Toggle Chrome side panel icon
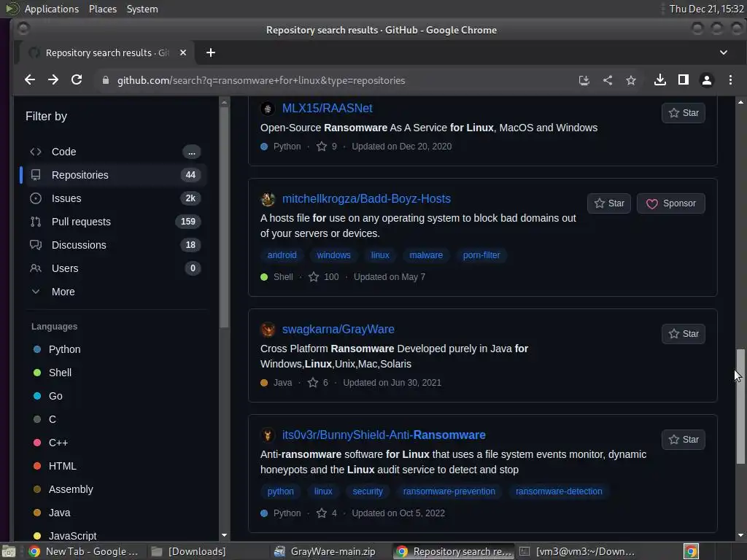The image size is (747, 560). pyautogui.click(x=683, y=80)
